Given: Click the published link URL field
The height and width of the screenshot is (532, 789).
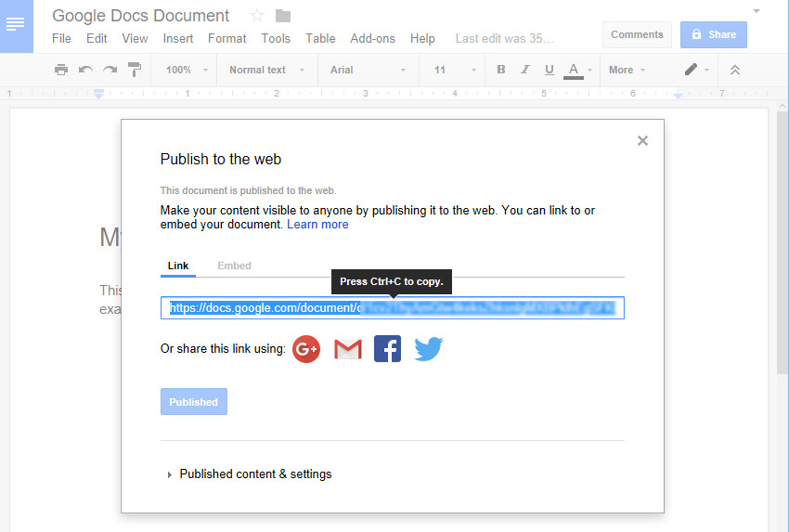Looking at the screenshot, I should pos(393,308).
